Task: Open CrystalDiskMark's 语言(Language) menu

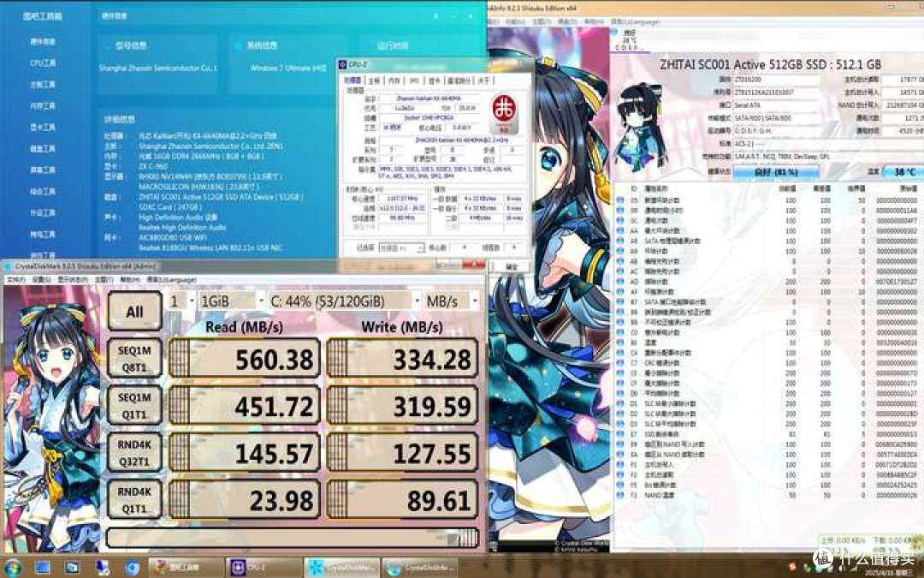Action: [x=171, y=279]
